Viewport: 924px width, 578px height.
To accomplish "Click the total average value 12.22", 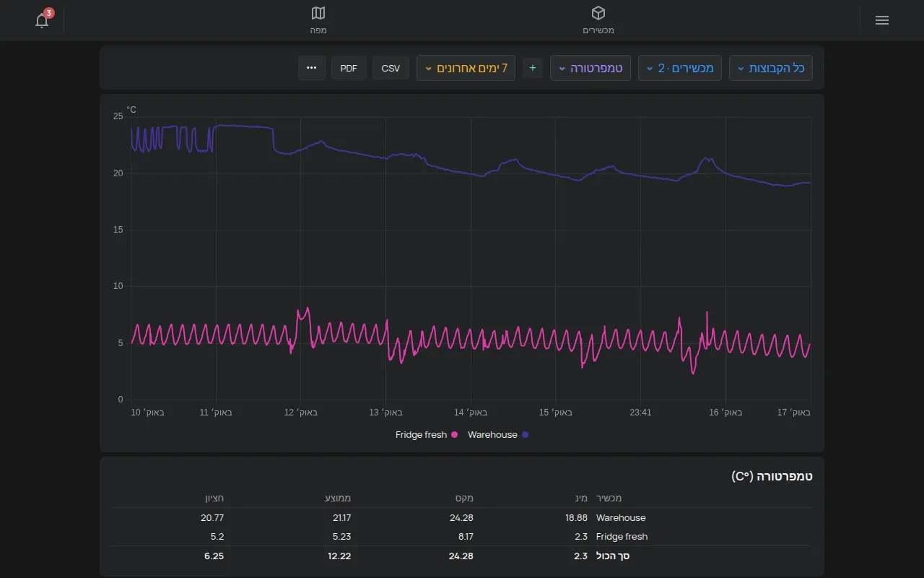I will [339, 556].
